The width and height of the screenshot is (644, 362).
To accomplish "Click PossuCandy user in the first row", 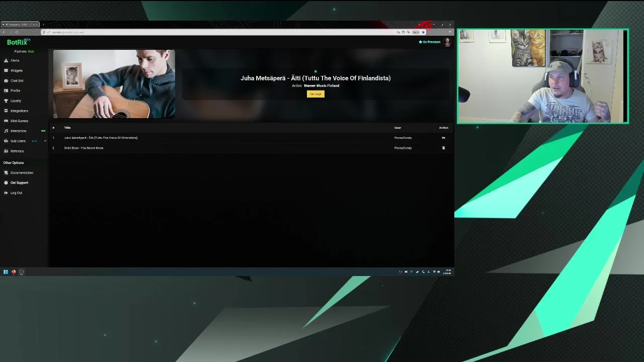I will (x=403, y=138).
